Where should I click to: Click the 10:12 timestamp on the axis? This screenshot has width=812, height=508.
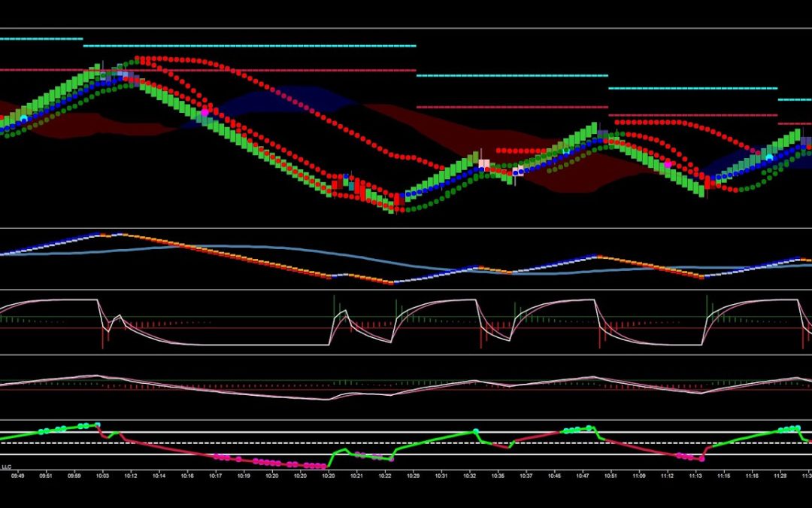[x=130, y=476]
